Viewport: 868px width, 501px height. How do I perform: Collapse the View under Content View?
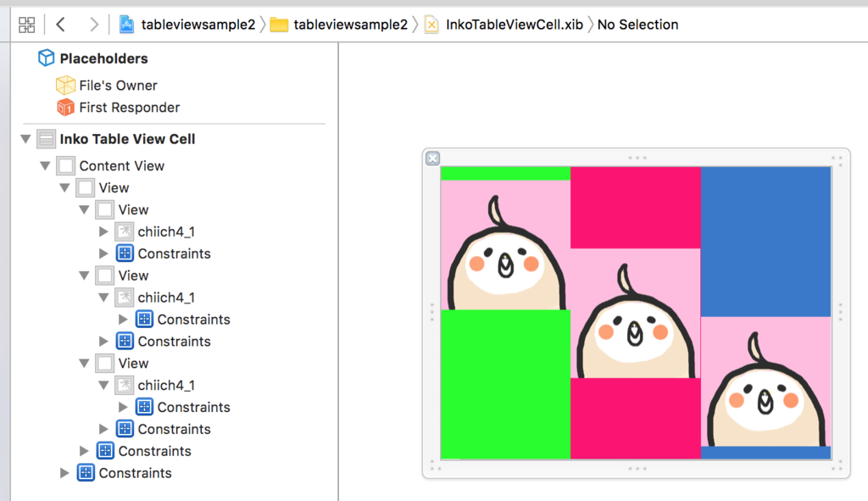click(64, 187)
